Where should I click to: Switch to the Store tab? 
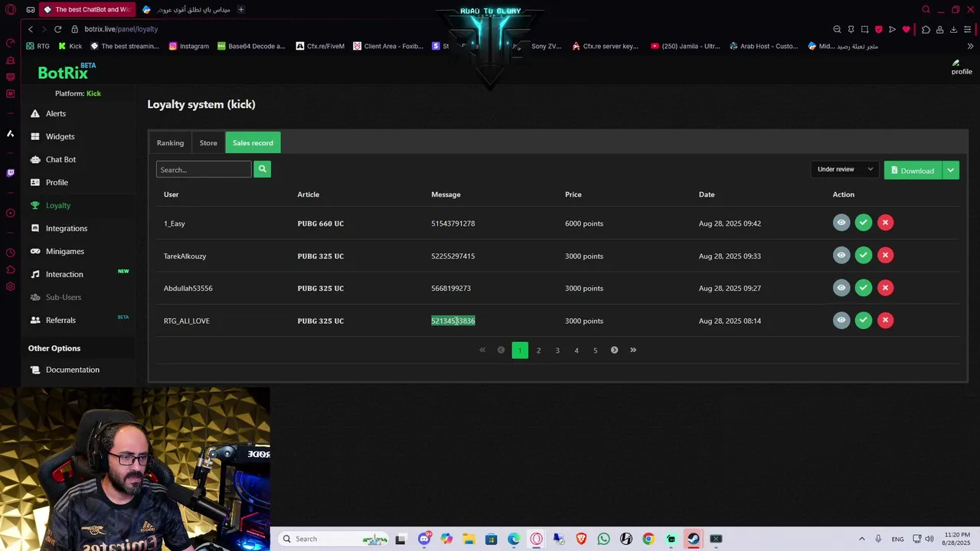pyautogui.click(x=208, y=143)
